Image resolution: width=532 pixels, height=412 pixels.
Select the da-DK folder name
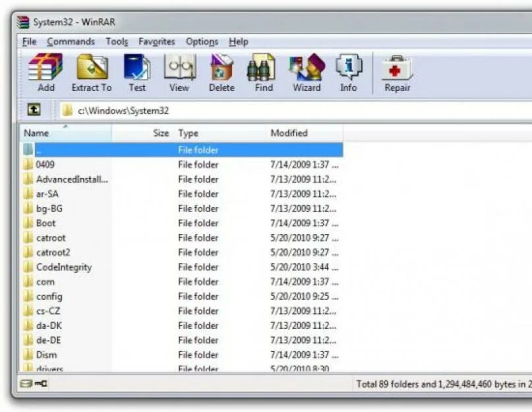click(49, 326)
